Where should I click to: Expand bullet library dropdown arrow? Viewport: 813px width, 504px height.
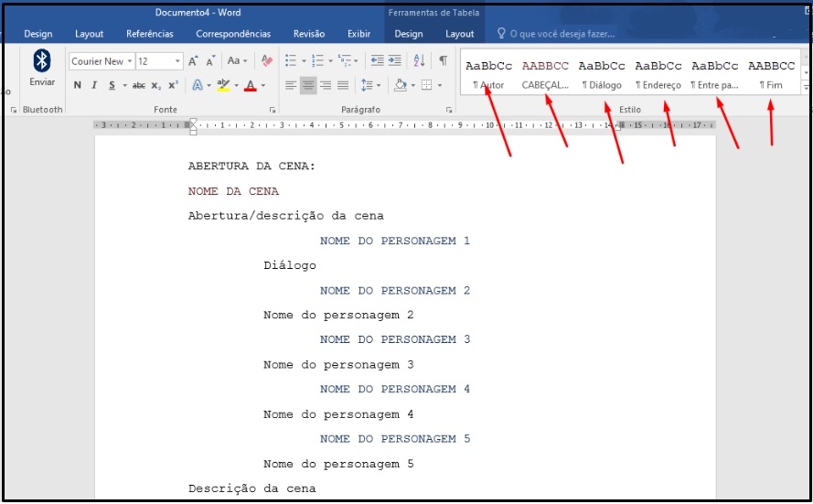[x=304, y=61]
